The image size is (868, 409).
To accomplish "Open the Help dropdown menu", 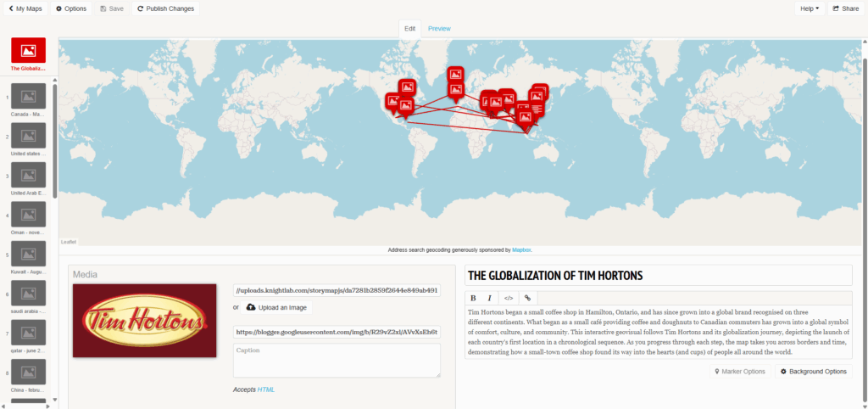I will tap(810, 8).
